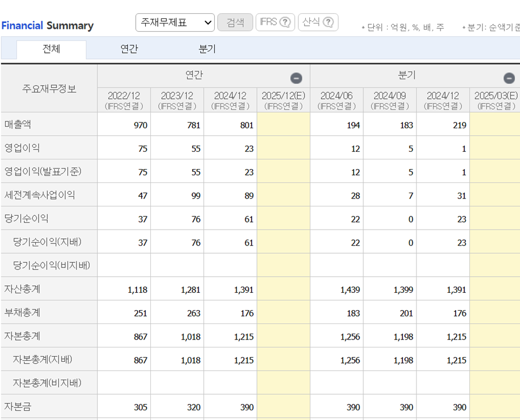Click the question mark inside 산식 button
This screenshot has height=420, width=520.
[x=329, y=23]
